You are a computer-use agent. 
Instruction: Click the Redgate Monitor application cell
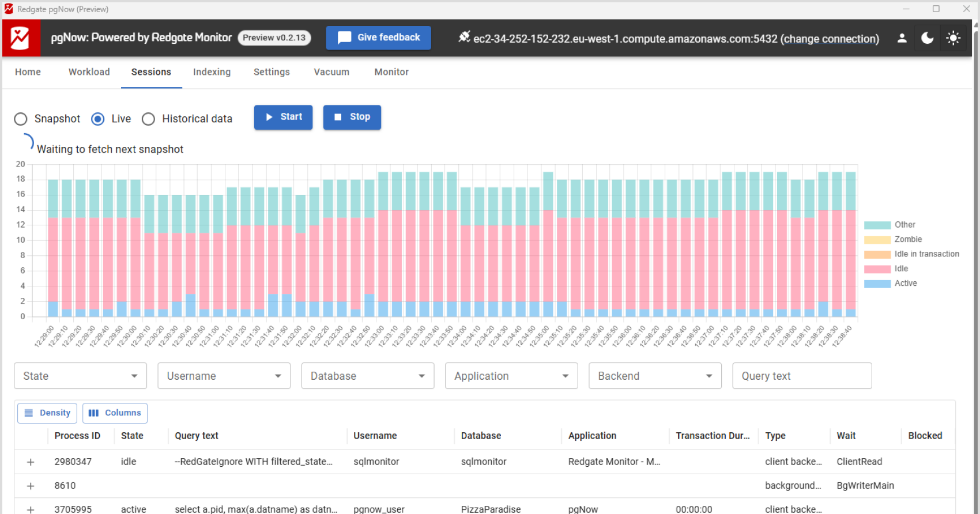pyautogui.click(x=614, y=462)
